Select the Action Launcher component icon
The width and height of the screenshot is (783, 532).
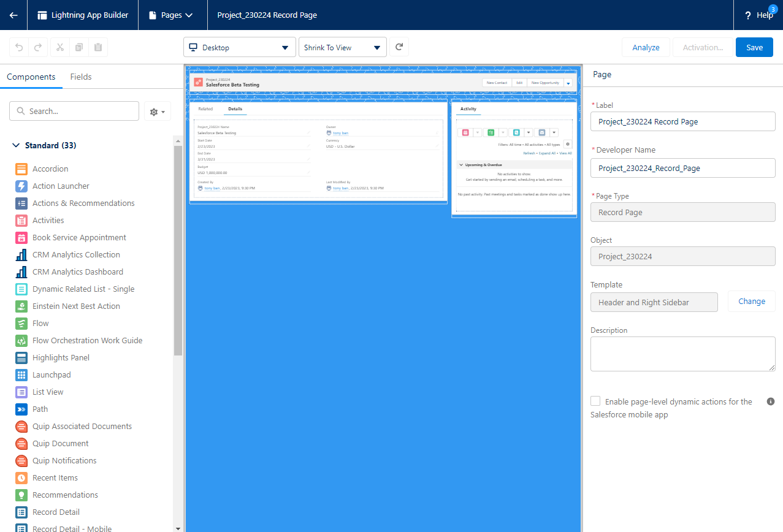21,186
